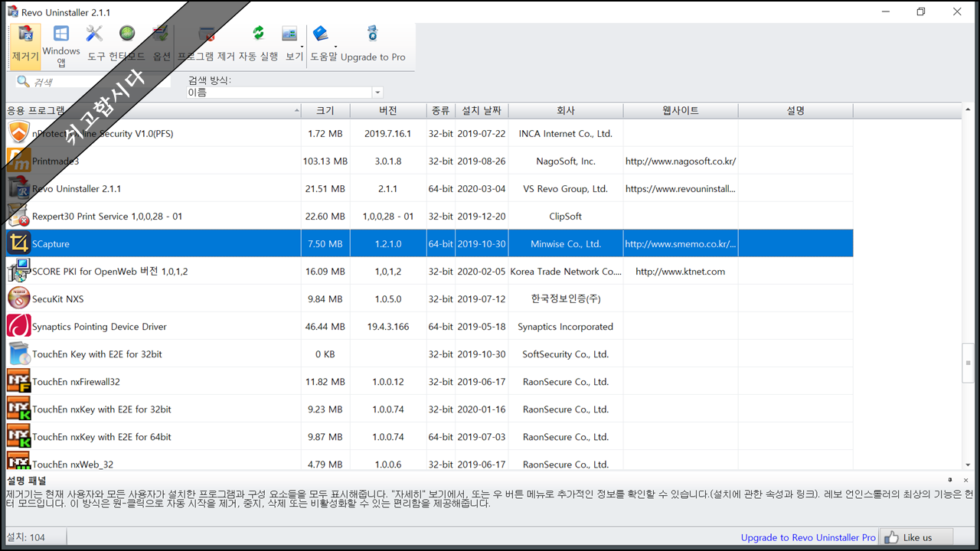Click www.ktnet.com website cell
980x551 pixels.
coord(681,272)
